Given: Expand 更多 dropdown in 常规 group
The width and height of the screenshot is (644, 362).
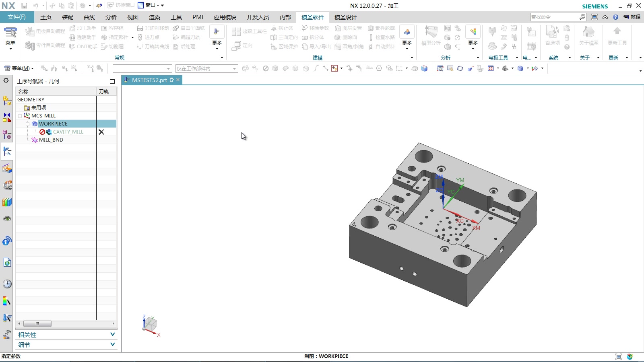Looking at the screenshot, I should click(217, 37).
